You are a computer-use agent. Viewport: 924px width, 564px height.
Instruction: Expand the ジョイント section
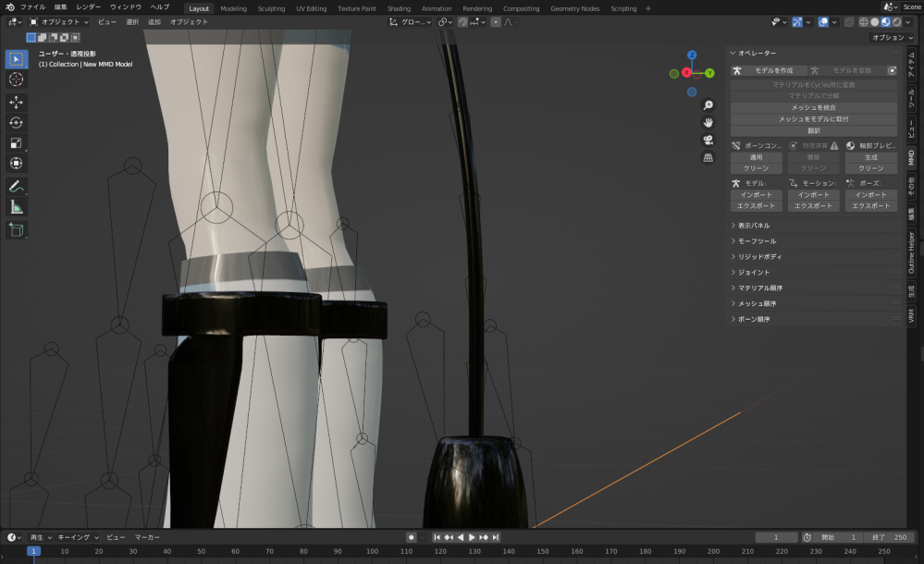754,272
